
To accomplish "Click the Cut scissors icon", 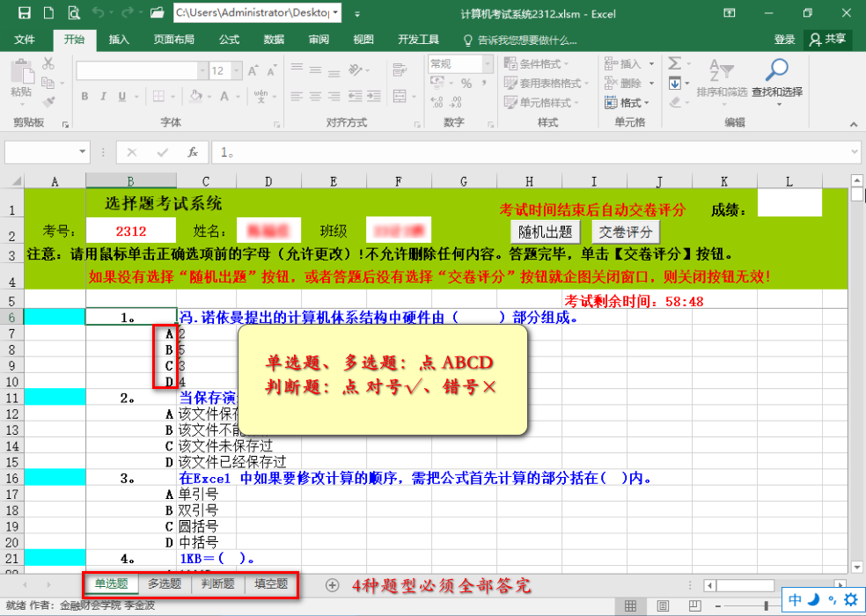I will (48, 63).
